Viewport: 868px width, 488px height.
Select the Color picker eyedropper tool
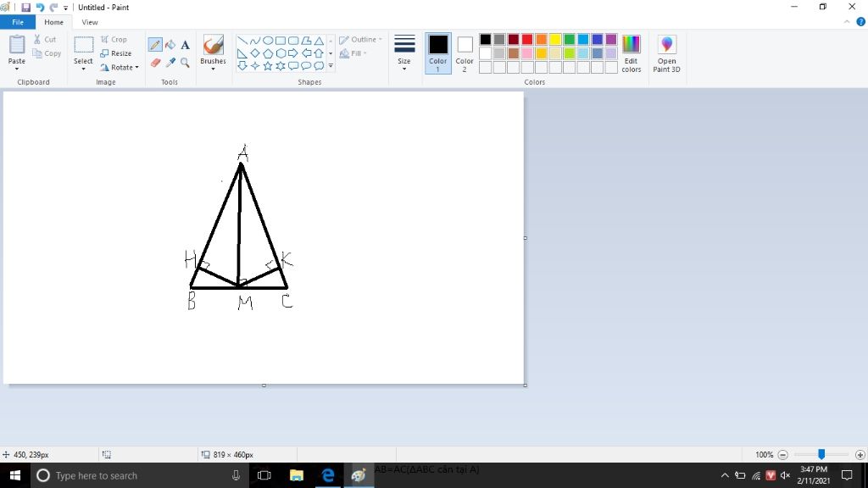click(x=170, y=63)
